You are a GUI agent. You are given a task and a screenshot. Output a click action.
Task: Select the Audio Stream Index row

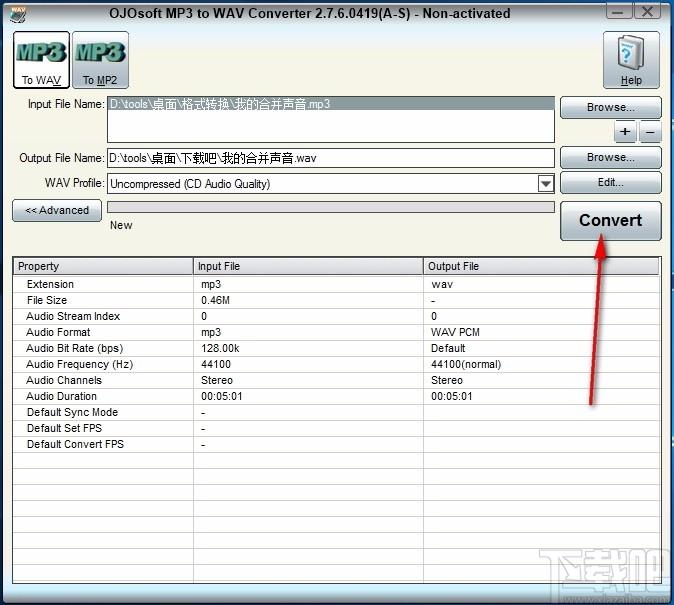click(337, 316)
